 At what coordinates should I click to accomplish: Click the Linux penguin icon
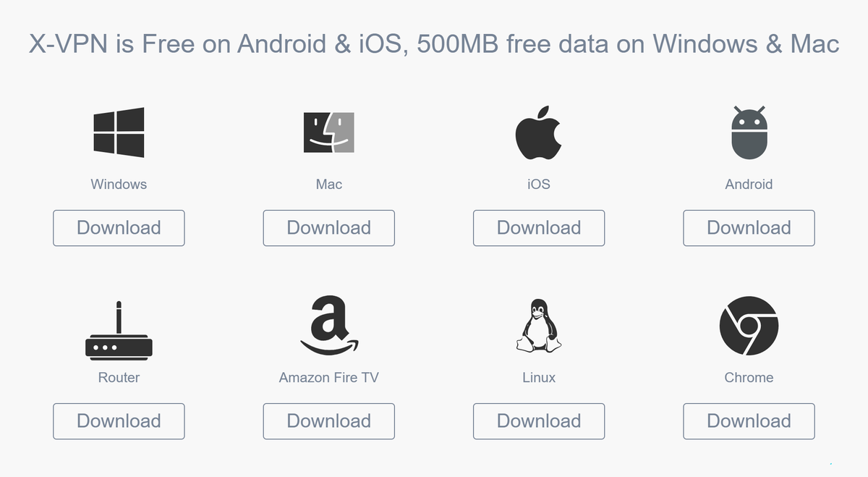[x=538, y=326]
